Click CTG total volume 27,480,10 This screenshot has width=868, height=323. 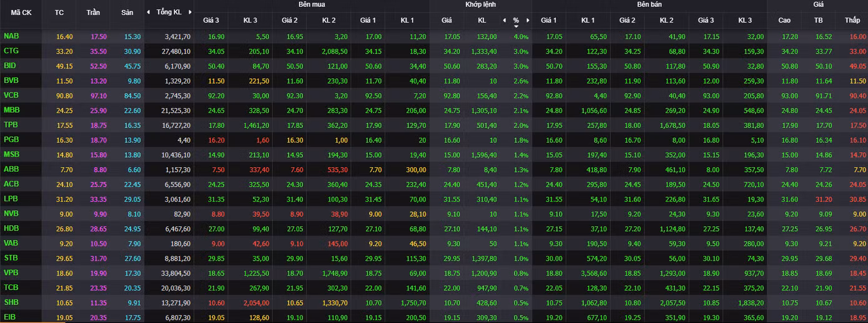point(175,51)
